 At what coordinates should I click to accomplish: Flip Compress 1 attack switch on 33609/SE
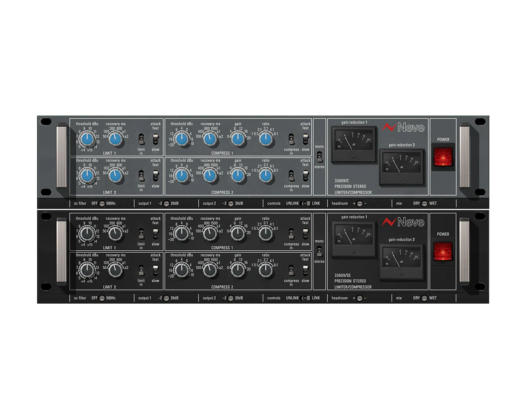(x=306, y=233)
